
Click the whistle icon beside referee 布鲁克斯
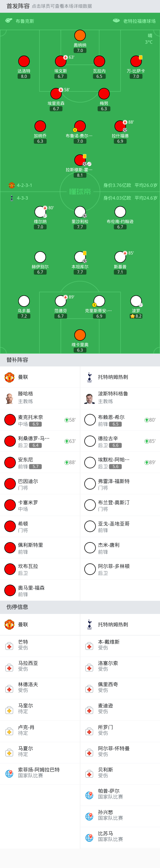(x=8, y=21)
